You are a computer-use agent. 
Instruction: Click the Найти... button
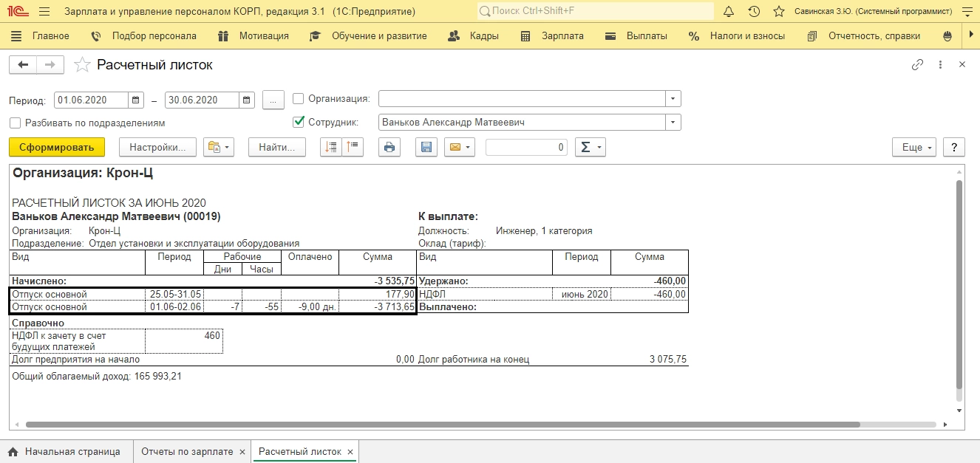(277, 148)
